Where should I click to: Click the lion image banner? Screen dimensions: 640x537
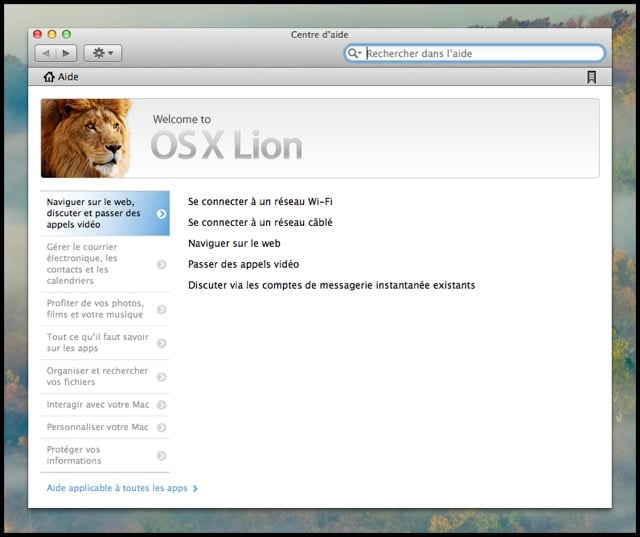(x=87, y=138)
